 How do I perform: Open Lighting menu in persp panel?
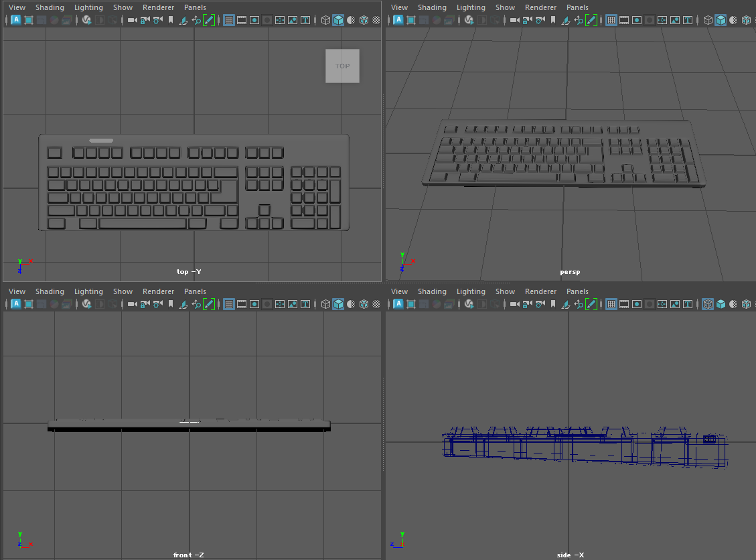(471, 7)
